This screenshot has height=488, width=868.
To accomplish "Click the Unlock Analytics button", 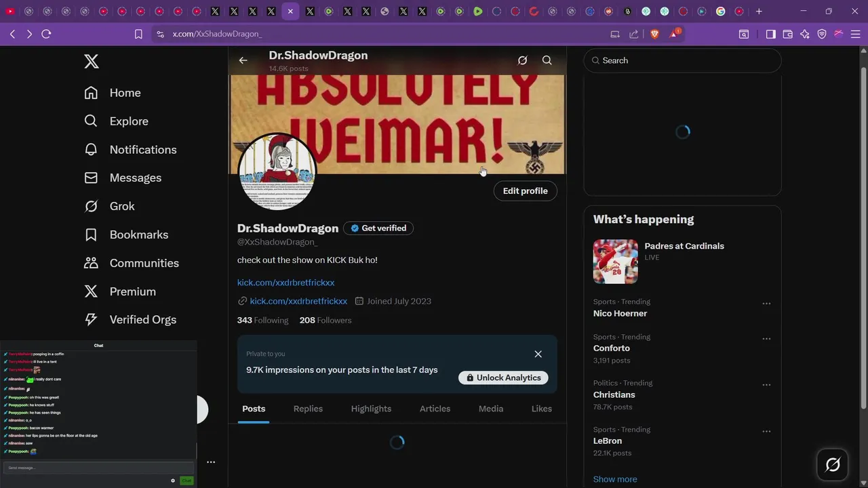I will tap(503, 378).
